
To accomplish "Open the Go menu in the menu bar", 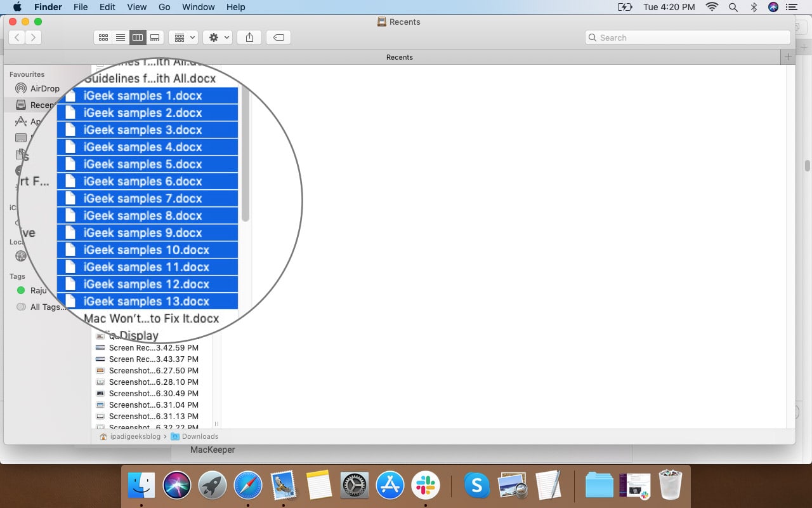I will point(164,7).
